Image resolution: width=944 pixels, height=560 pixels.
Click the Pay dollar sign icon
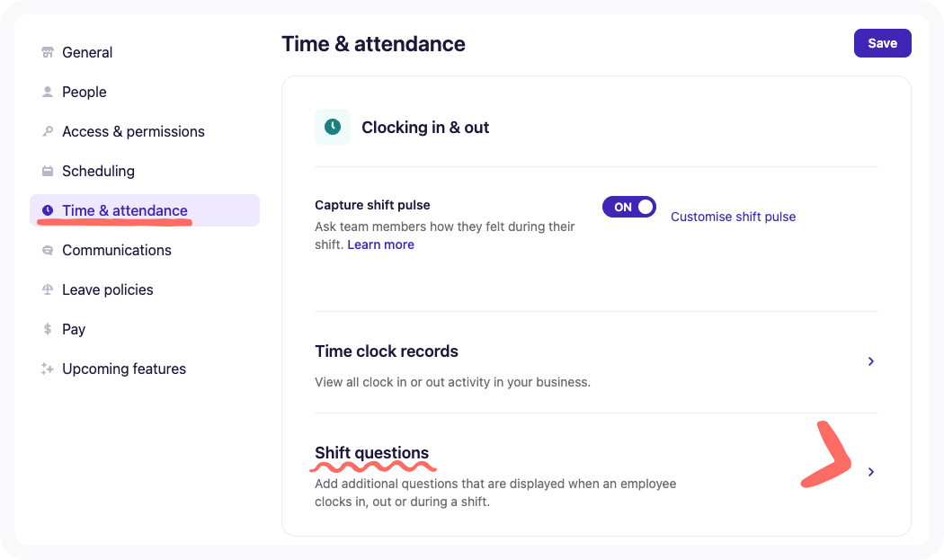pyautogui.click(x=47, y=329)
